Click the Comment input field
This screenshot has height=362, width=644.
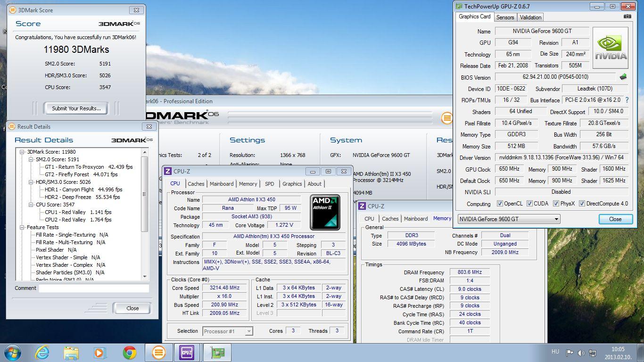[x=94, y=288]
